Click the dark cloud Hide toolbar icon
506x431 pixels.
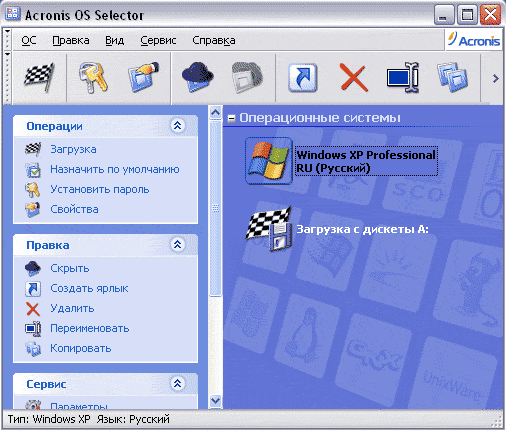point(198,77)
